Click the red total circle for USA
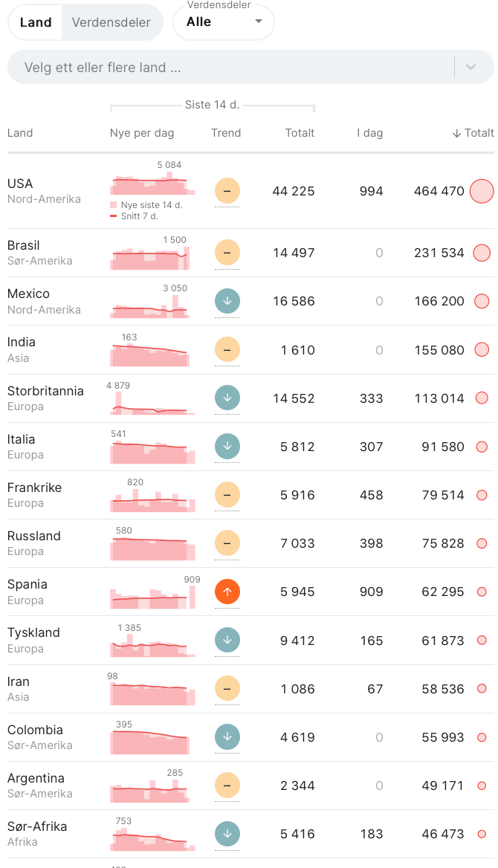 482,191
